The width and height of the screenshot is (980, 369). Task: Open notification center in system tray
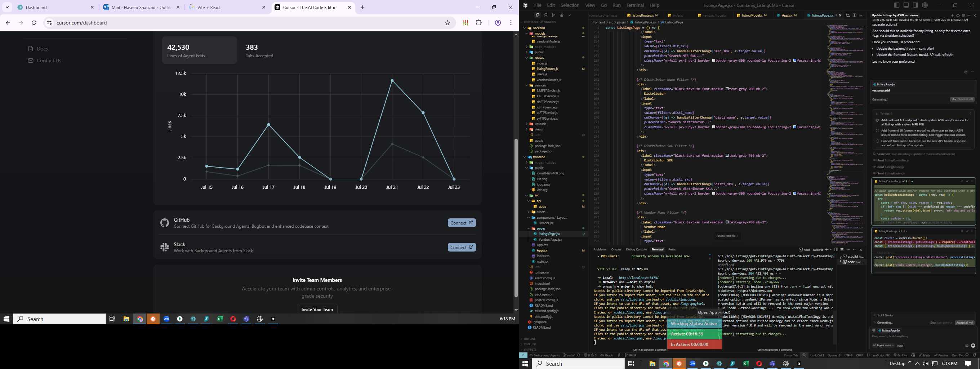click(x=968, y=364)
